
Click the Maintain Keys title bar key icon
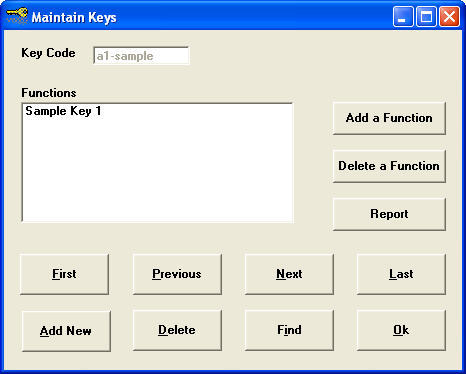[x=17, y=16]
